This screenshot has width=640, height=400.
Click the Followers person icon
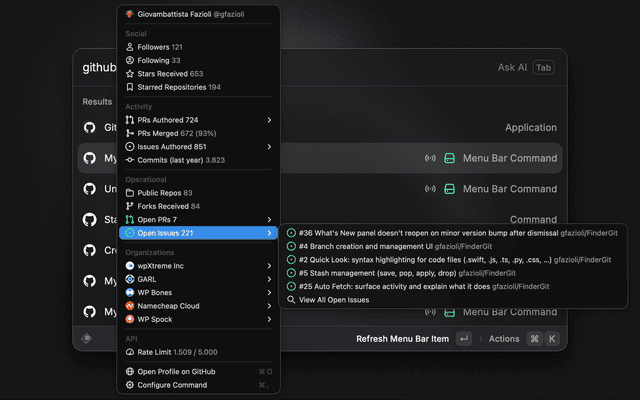point(130,47)
